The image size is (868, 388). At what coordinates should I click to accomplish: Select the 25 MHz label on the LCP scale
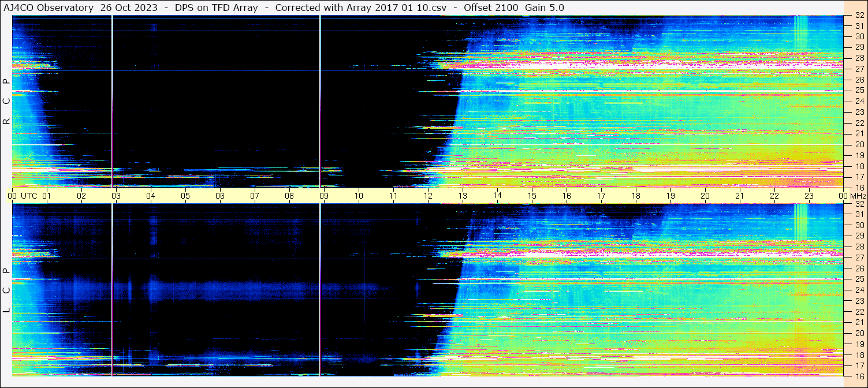tap(858, 279)
